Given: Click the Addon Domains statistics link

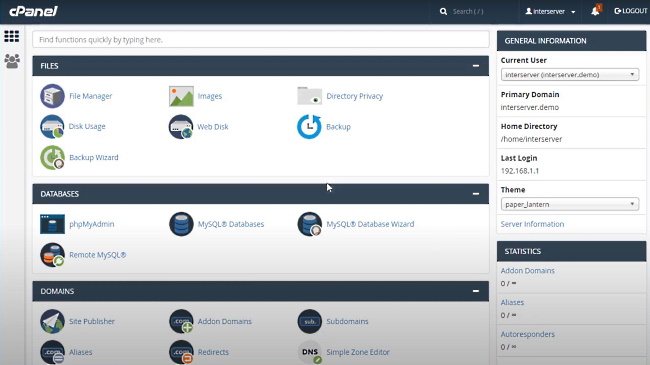Looking at the screenshot, I should pos(527,270).
